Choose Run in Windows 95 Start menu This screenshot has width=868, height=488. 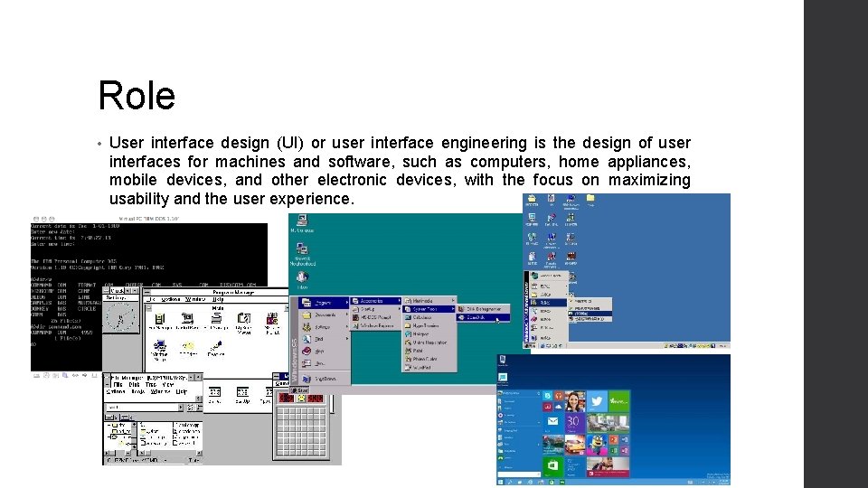pos(324,363)
